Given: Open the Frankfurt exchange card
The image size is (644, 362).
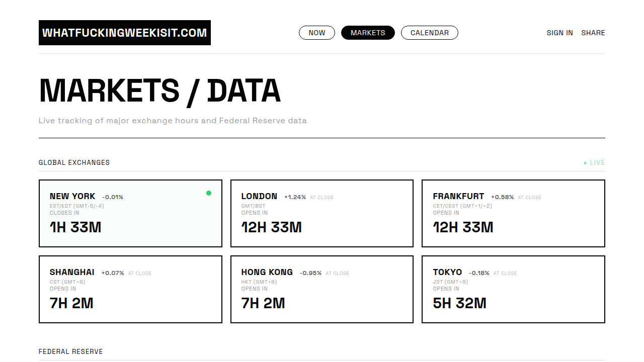Looking at the screenshot, I should tap(513, 213).
